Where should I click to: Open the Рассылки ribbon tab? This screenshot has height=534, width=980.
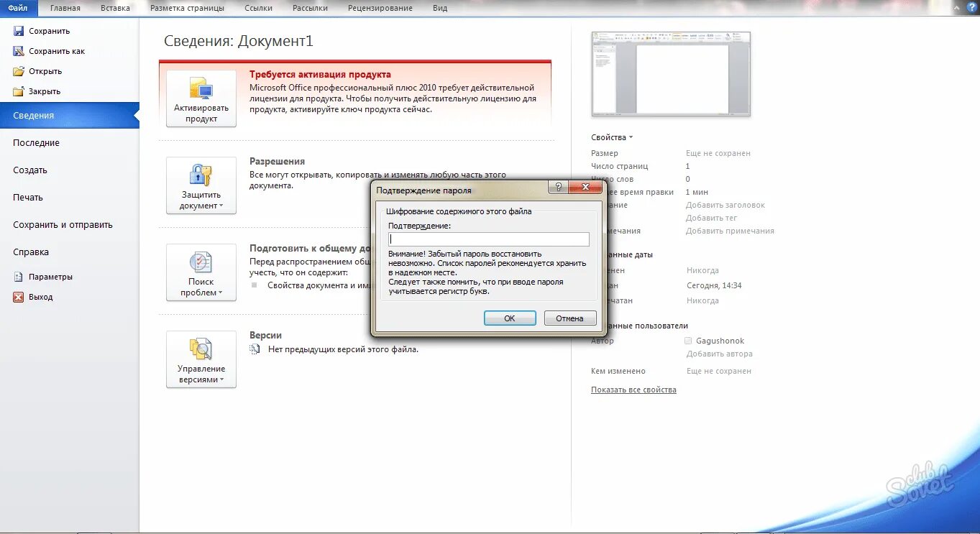[x=310, y=8]
